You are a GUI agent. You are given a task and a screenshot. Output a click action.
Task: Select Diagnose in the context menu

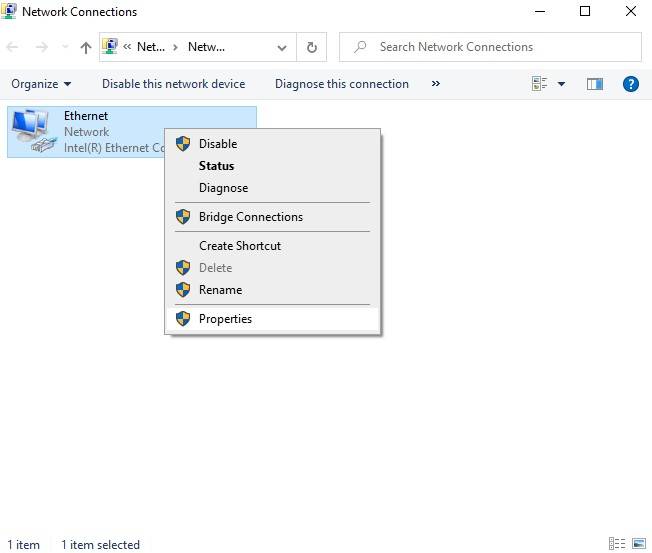point(272,188)
